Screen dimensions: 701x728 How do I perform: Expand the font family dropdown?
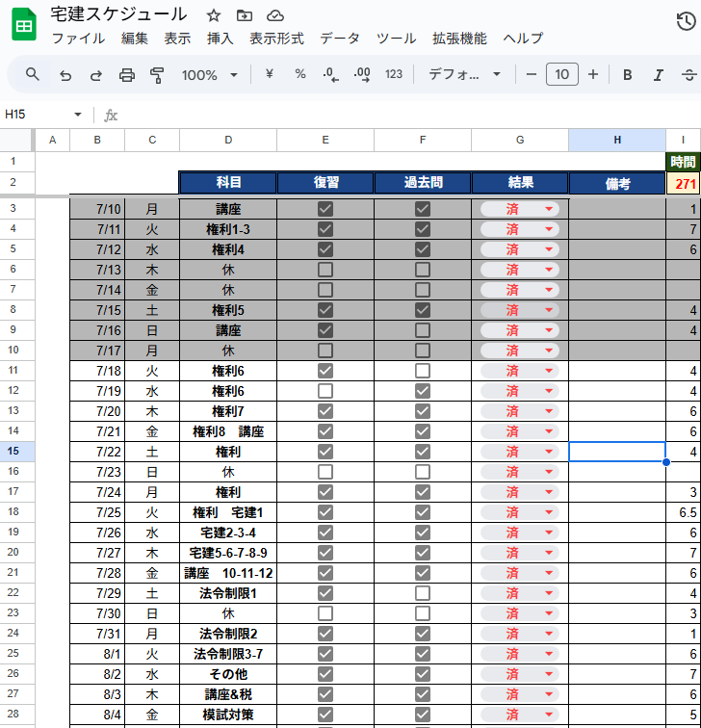[465, 75]
